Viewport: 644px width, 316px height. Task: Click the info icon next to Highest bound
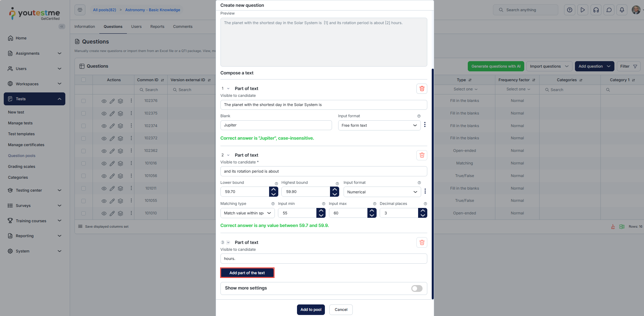(x=337, y=183)
